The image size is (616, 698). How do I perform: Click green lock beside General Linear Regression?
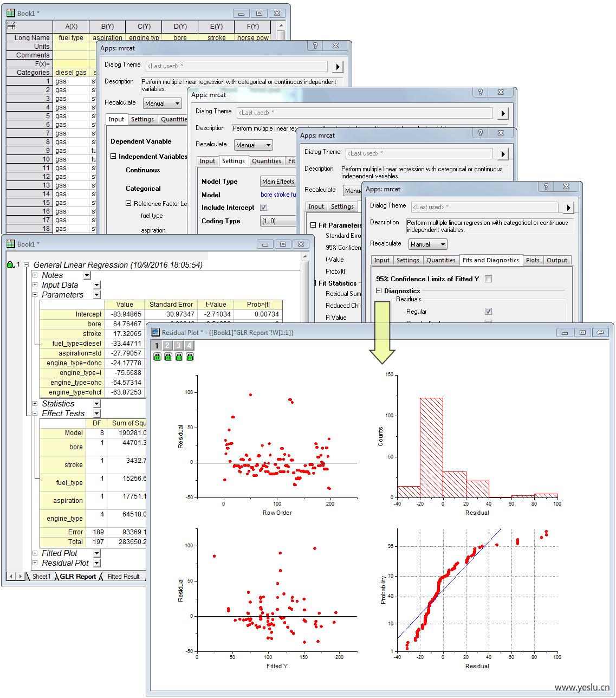click(x=10, y=264)
